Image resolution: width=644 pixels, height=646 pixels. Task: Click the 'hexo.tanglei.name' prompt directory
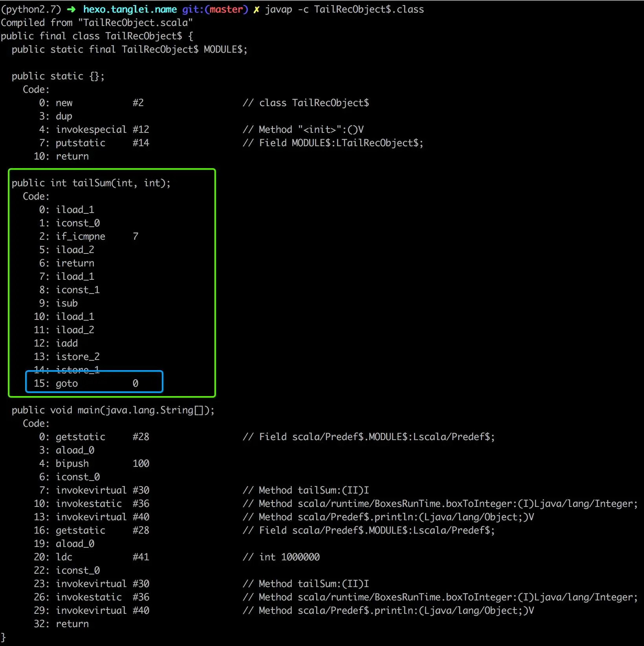[x=130, y=9]
